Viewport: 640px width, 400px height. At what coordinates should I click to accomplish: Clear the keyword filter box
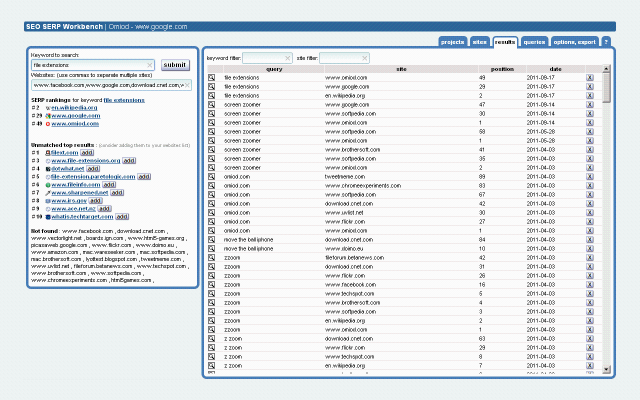(287, 58)
